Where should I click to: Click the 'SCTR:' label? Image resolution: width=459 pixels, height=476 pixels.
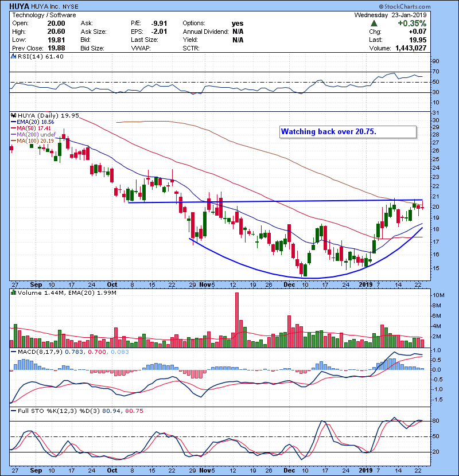point(191,48)
